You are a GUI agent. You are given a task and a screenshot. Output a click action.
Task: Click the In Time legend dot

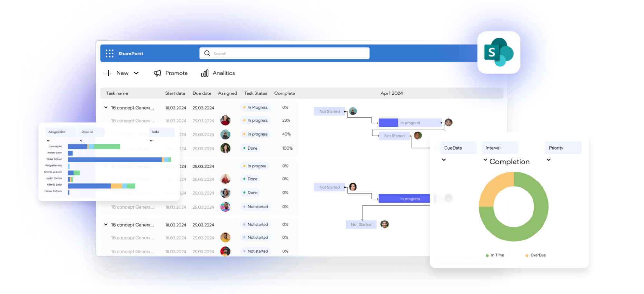(x=487, y=255)
